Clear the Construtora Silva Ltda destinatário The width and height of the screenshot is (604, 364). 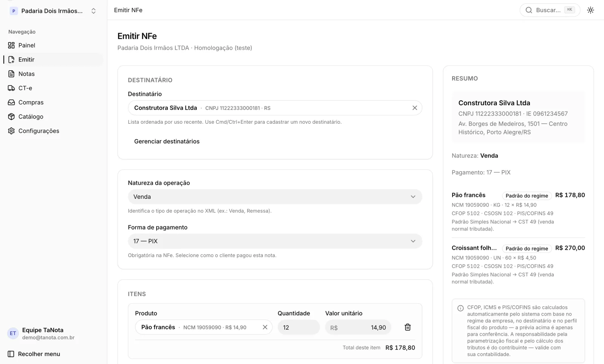tap(414, 108)
